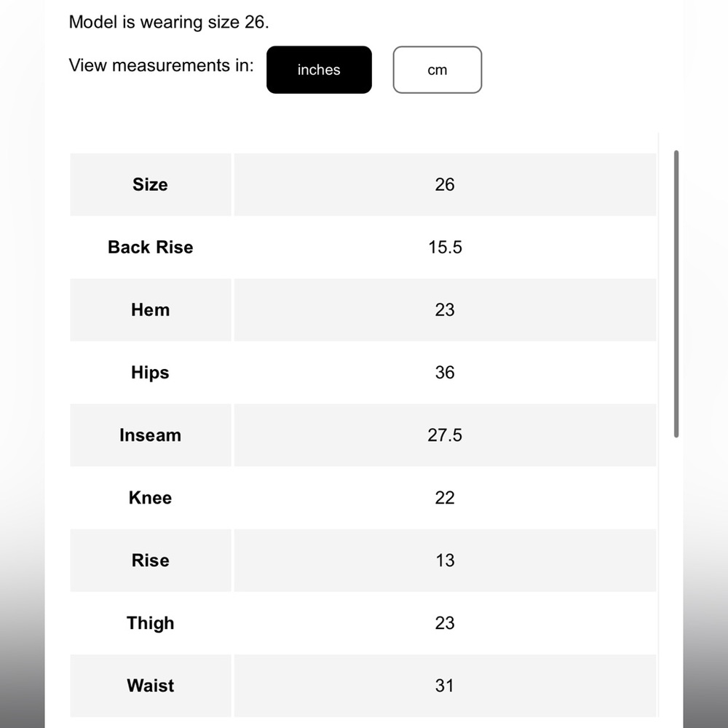Select the Waist value 31
728x728 pixels.
click(x=445, y=686)
